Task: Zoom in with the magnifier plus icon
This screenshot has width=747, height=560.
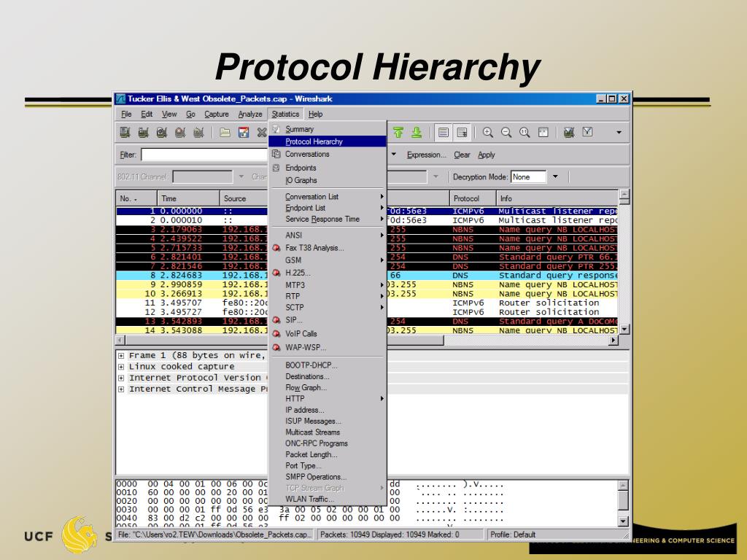Action: coord(487,133)
